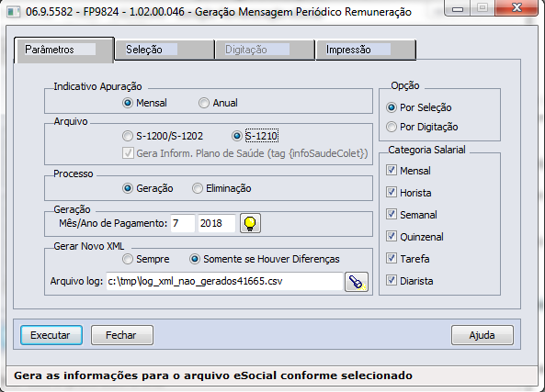Click the payment month field
The image size is (545, 392).
183,223
